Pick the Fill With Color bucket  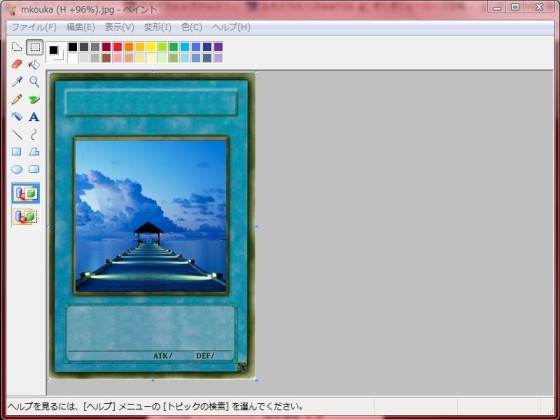coord(34,65)
